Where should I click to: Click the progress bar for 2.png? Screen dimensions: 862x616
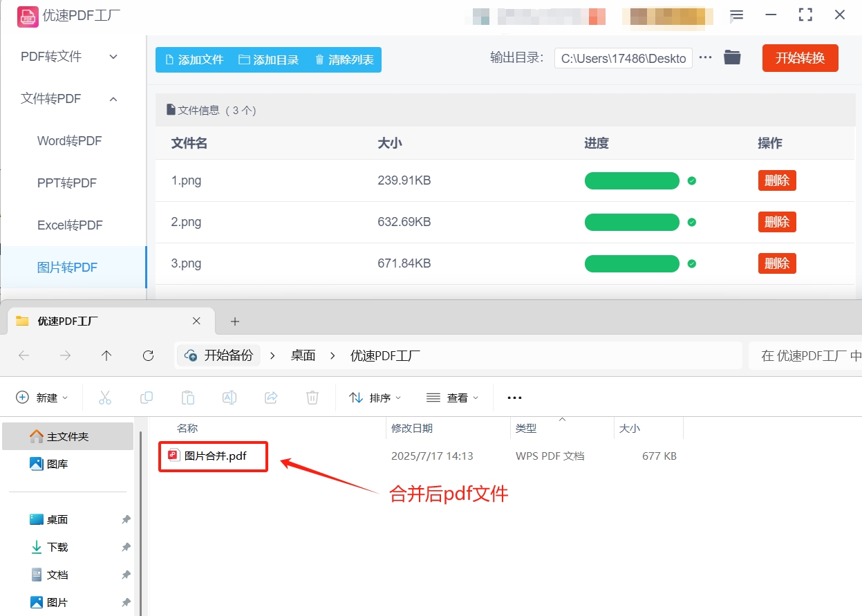(x=631, y=222)
